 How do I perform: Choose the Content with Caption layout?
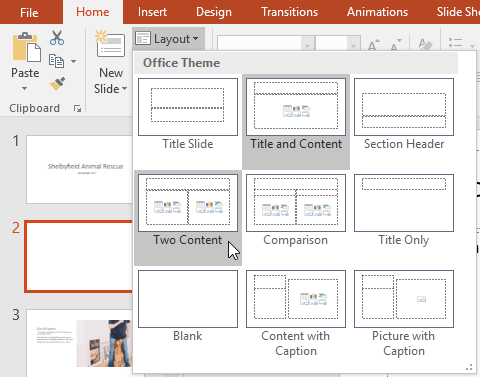pyautogui.click(x=296, y=313)
